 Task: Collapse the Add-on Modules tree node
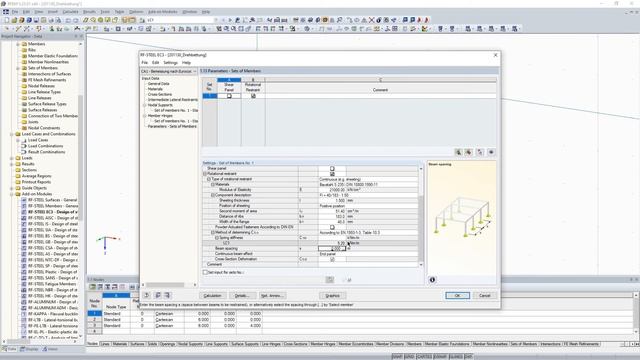(11, 194)
